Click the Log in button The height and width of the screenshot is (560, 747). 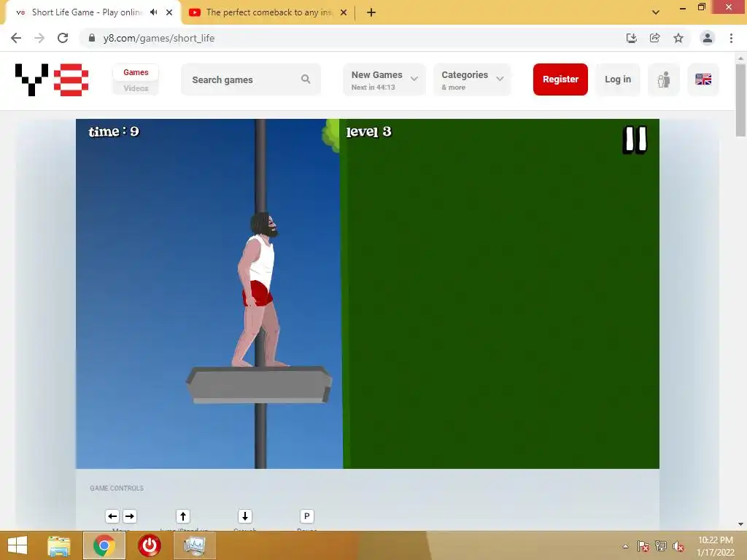click(617, 79)
